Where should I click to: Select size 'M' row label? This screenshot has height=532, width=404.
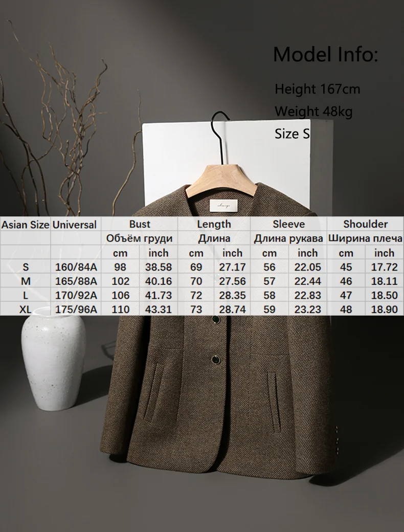click(26, 281)
